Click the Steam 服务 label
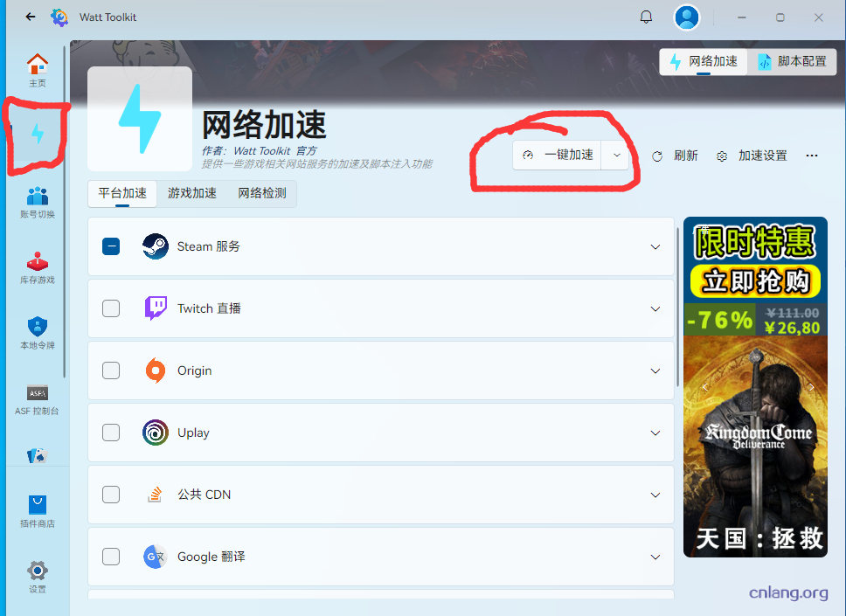Image resolution: width=846 pixels, height=616 pixels. click(x=208, y=246)
